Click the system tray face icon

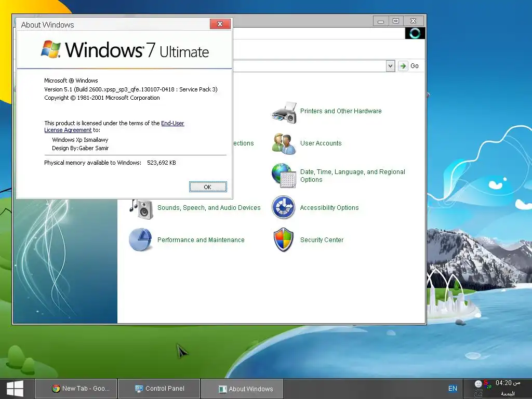coord(478,384)
